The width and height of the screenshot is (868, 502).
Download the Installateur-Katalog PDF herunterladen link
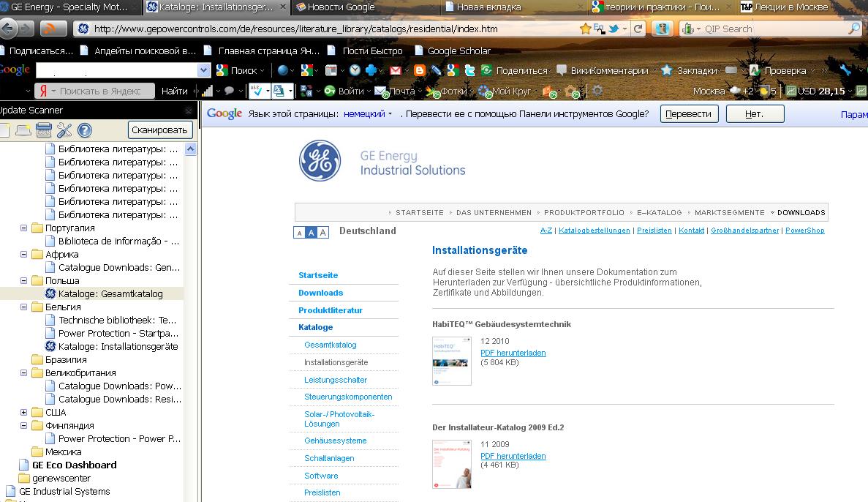tap(513, 456)
